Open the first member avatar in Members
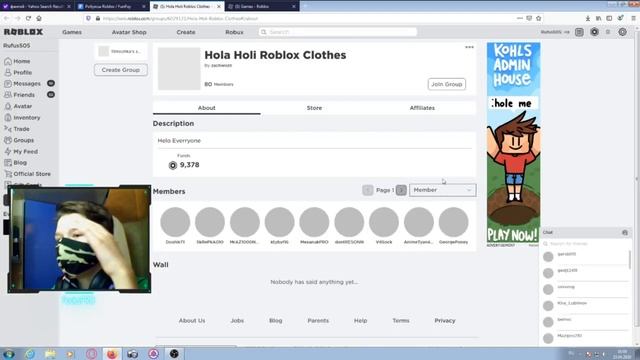 (175, 222)
